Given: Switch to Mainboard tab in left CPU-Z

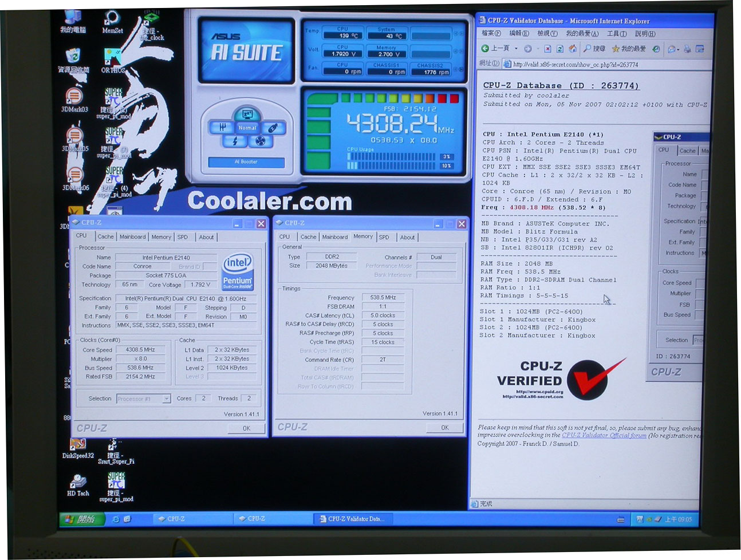Looking at the screenshot, I should [132, 236].
